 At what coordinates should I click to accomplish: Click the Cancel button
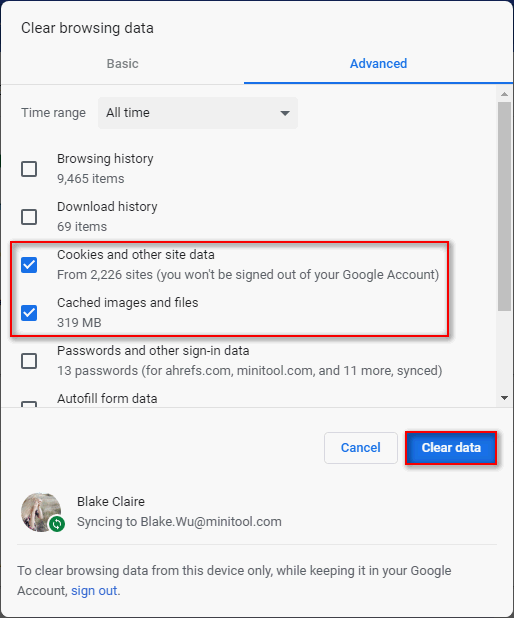pos(361,448)
